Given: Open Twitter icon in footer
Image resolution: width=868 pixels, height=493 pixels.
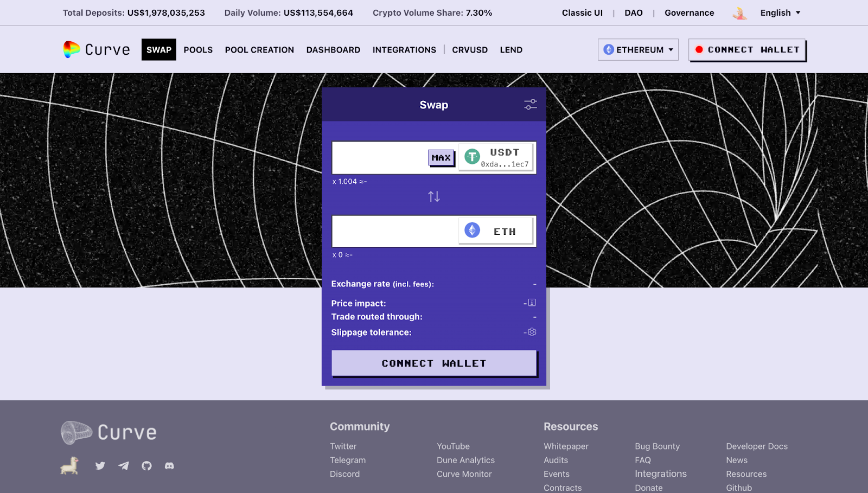Looking at the screenshot, I should pyautogui.click(x=100, y=466).
